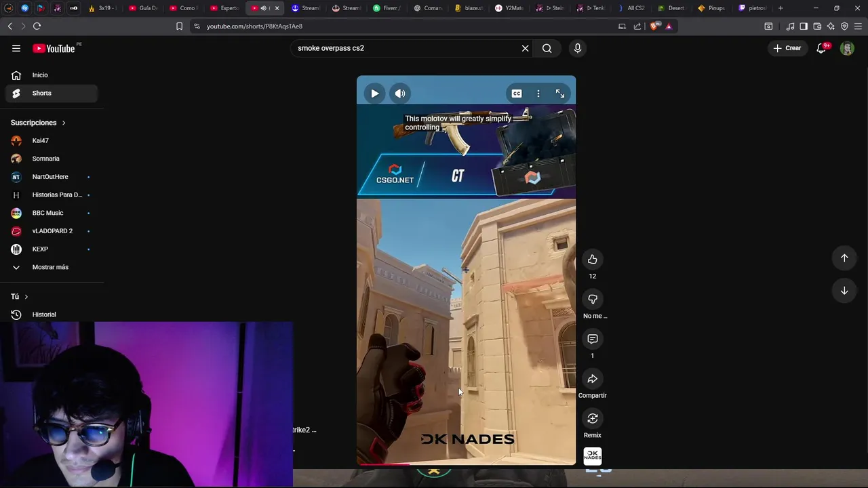The width and height of the screenshot is (868, 488).
Task: Expand Mostrar más in subscriptions
Action: point(52,267)
